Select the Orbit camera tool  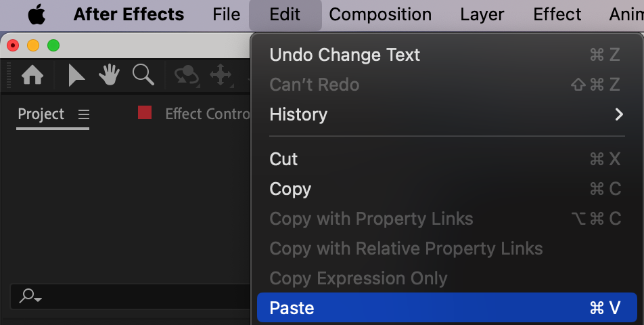point(187,76)
